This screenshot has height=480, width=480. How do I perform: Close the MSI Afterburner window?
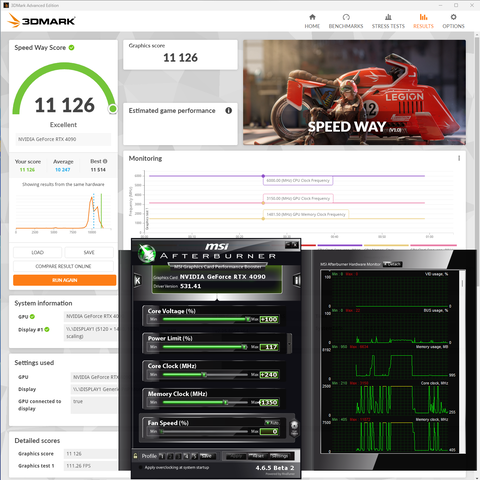(x=295, y=245)
